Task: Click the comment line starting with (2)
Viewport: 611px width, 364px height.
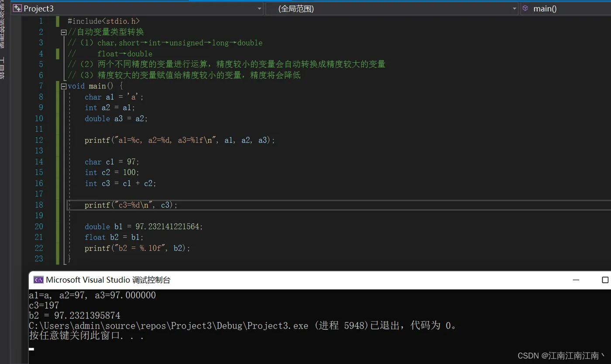Action: click(227, 65)
